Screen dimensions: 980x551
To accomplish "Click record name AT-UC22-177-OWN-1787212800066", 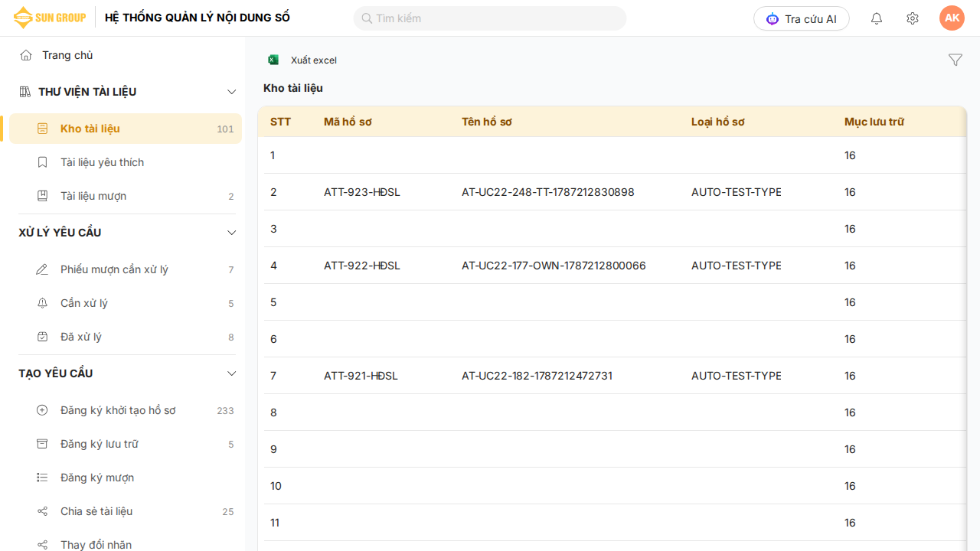I will coord(554,266).
